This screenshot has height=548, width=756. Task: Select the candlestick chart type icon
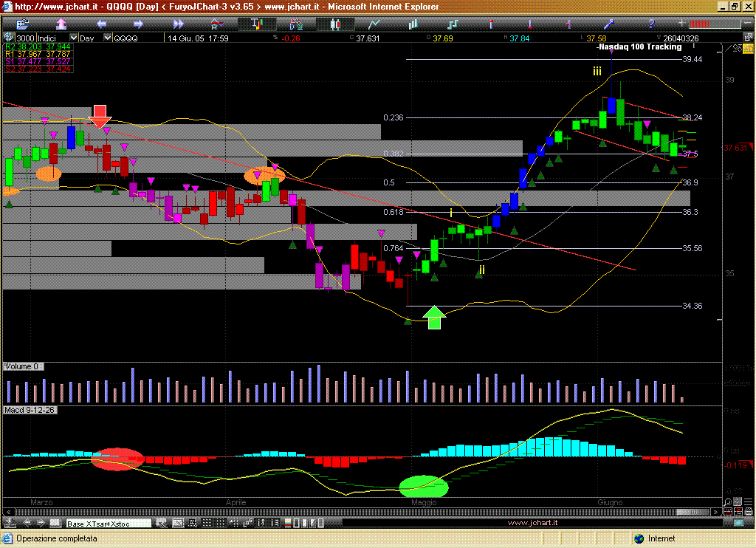(334, 24)
